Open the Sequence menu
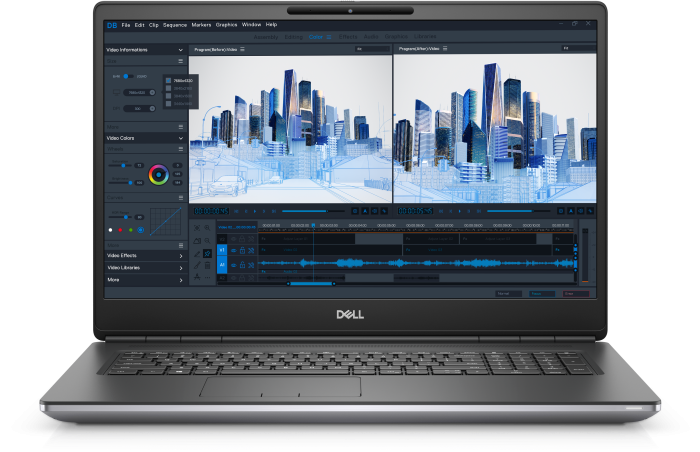Image resolution: width=700 pixels, height=452 pixels. (x=175, y=25)
